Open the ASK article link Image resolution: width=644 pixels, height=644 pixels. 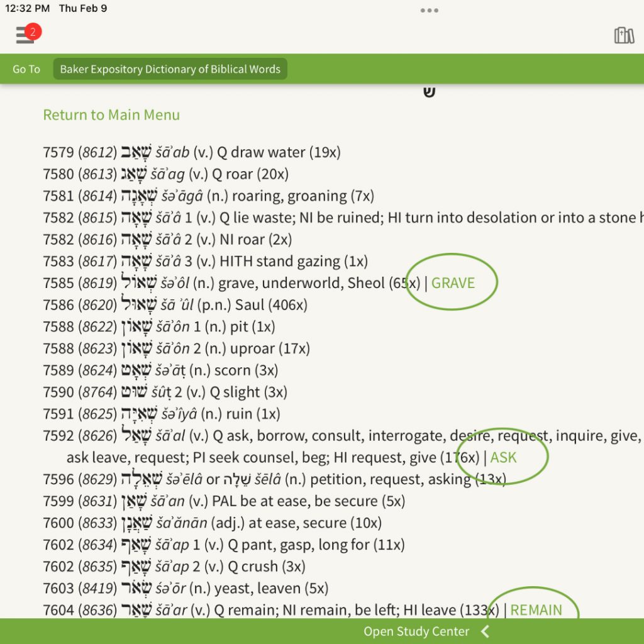[503, 458]
